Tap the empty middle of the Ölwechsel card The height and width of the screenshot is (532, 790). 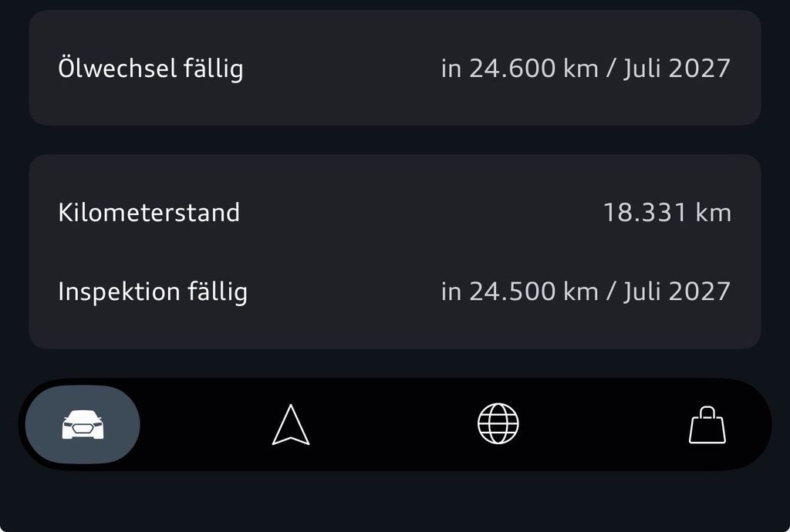pyautogui.click(x=339, y=69)
